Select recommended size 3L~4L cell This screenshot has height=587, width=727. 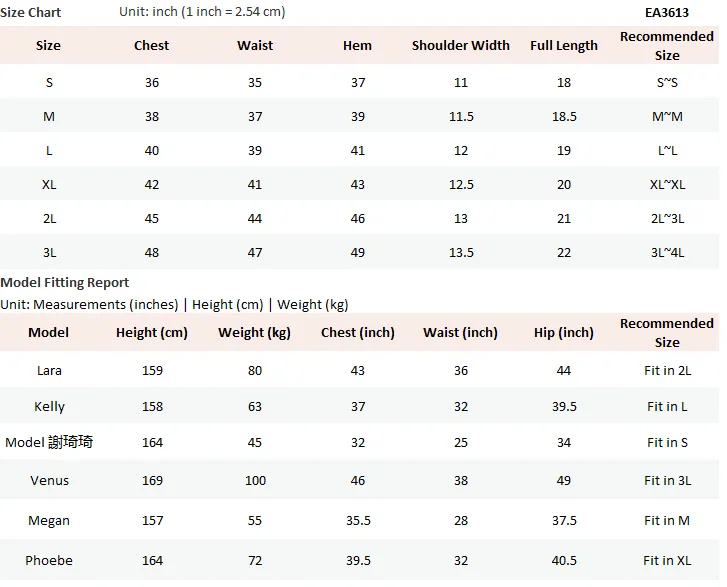(667, 253)
